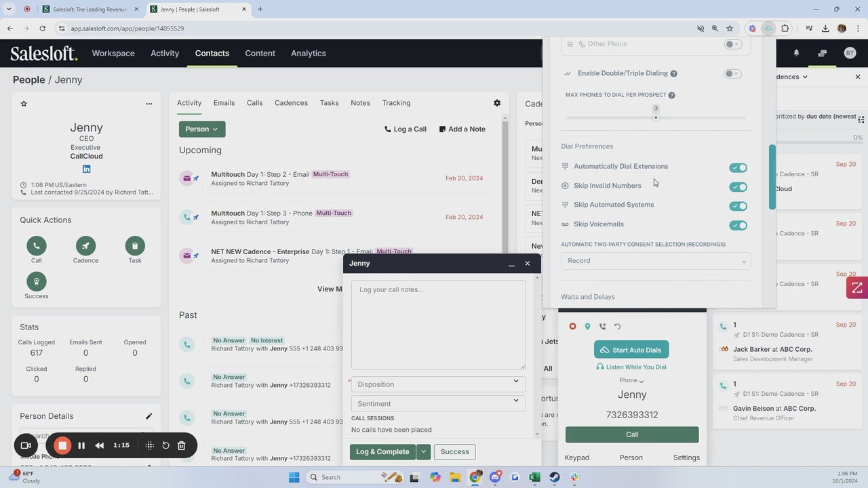868x488 pixels.
Task: Enable Double/Triple Dialing toggle
Action: [732, 73]
